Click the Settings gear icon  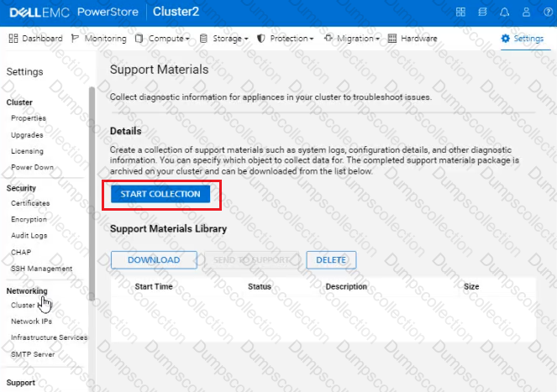tap(505, 39)
